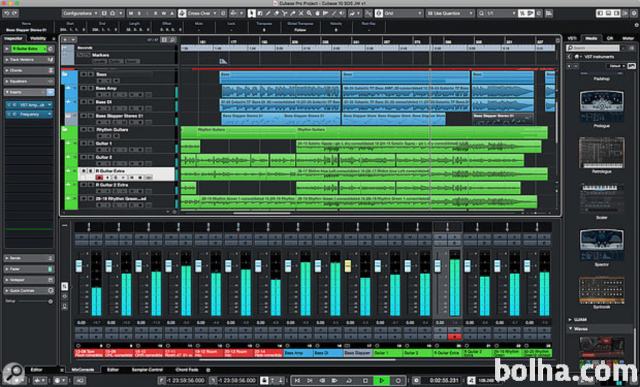Open the Use Quantize dropdown
This screenshot has height=387, width=640.
(x=451, y=13)
